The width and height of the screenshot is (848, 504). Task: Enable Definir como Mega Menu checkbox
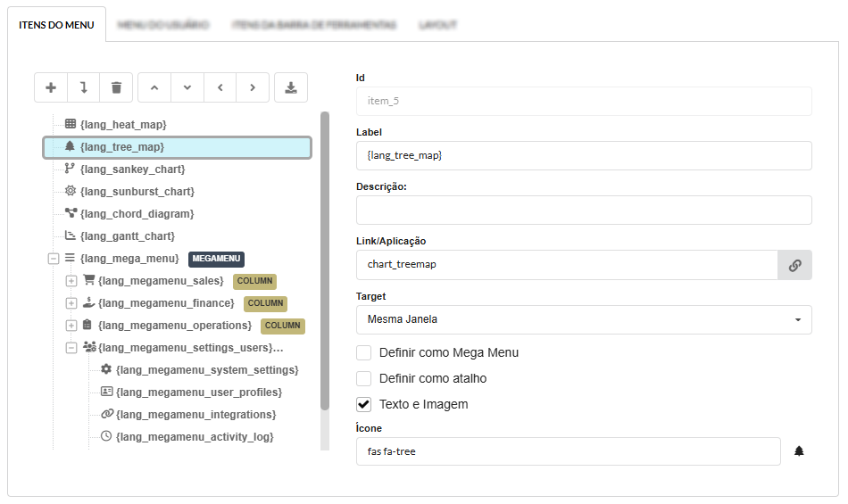364,352
